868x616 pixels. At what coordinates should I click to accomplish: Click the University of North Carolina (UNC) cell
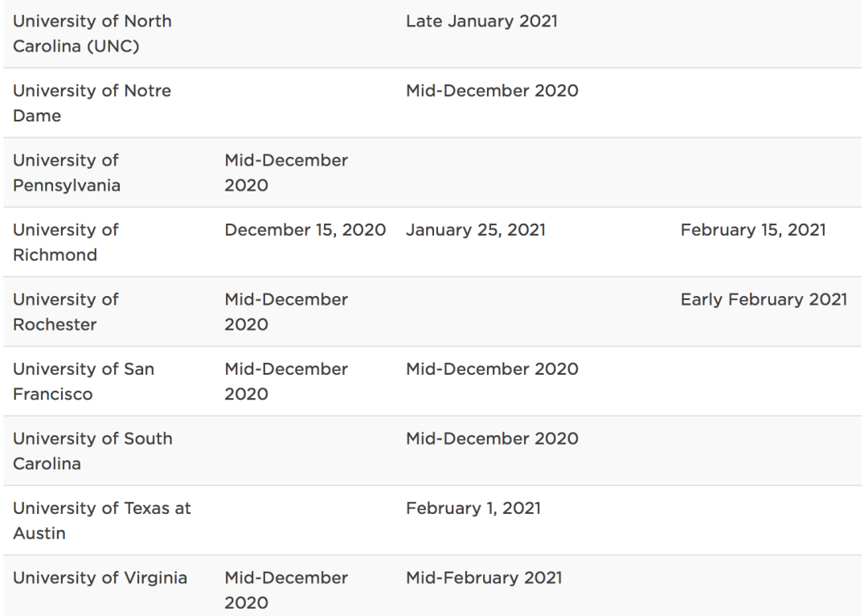pos(92,32)
